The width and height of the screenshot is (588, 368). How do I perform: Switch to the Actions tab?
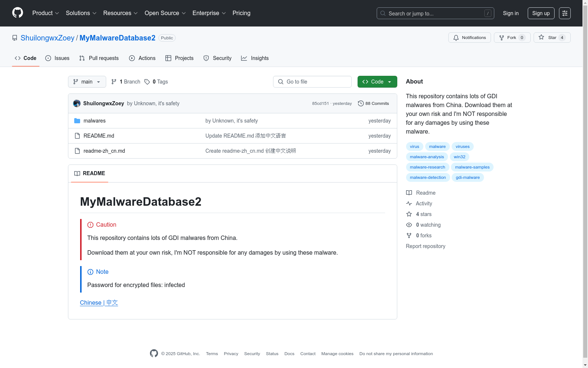pos(142,58)
